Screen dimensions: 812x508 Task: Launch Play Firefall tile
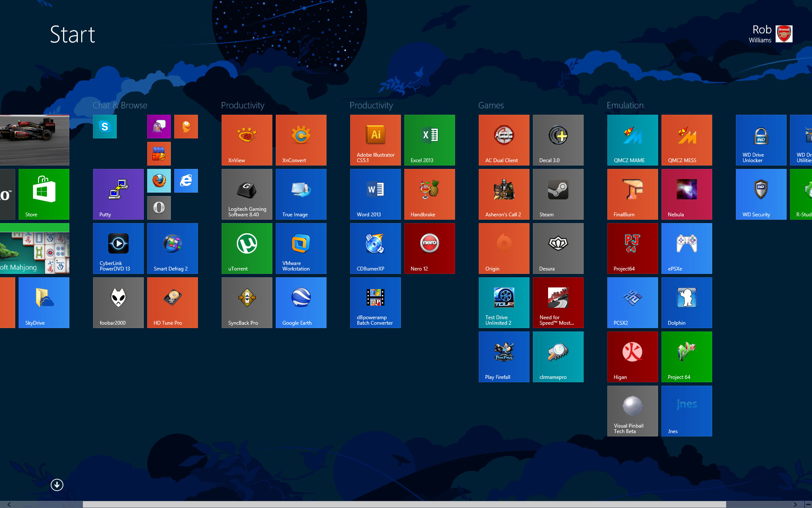click(x=504, y=357)
